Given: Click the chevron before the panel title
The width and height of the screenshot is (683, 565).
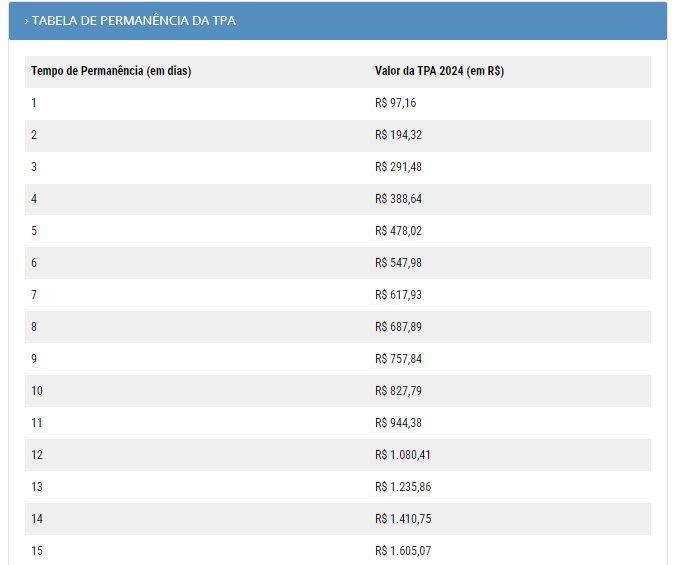Looking at the screenshot, I should (26, 21).
